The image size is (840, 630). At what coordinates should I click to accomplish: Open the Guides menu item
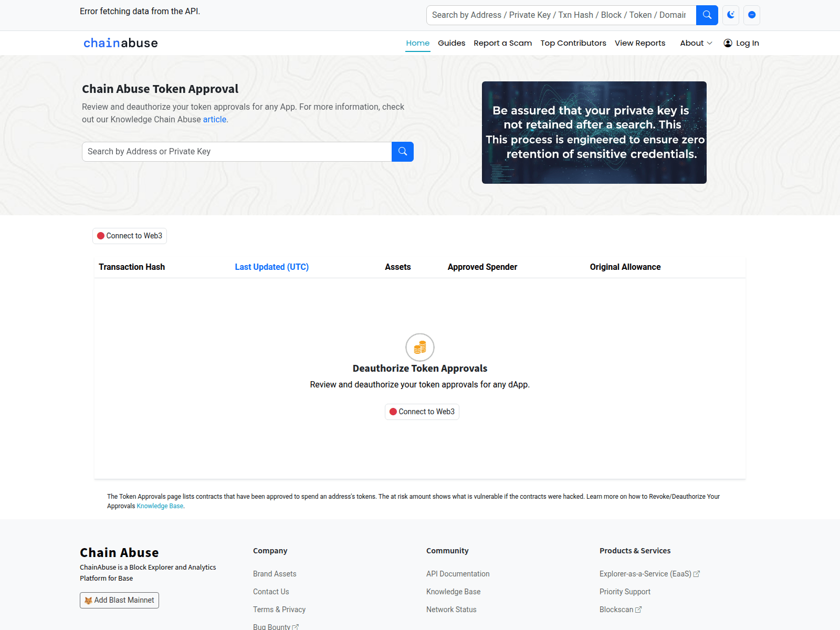tap(451, 43)
